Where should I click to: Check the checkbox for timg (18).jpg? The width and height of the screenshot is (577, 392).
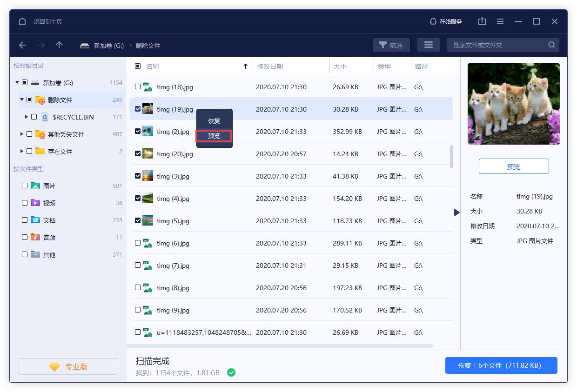point(138,86)
